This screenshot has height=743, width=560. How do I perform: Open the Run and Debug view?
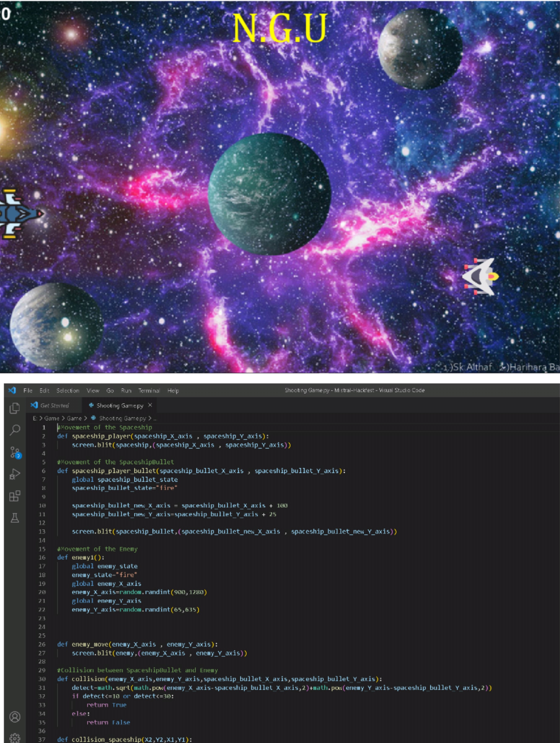point(15,474)
